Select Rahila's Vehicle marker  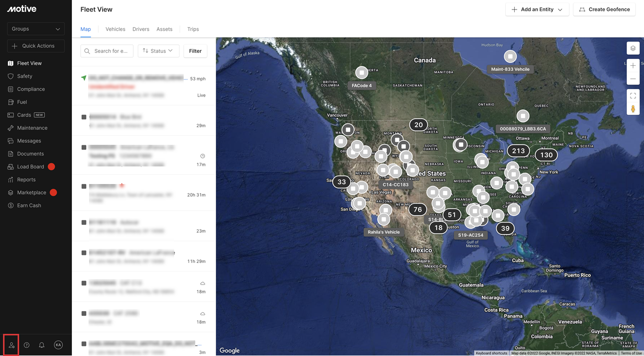(x=384, y=219)
